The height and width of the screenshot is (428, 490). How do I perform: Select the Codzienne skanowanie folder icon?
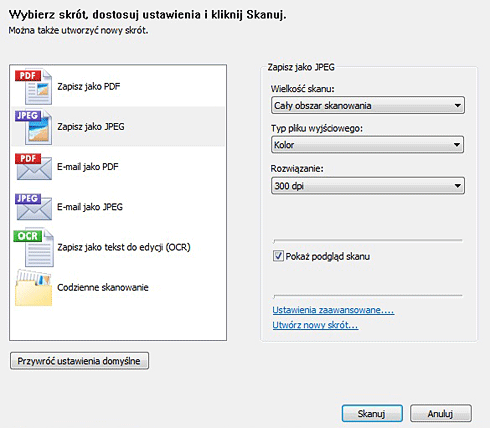coord(33,287)
